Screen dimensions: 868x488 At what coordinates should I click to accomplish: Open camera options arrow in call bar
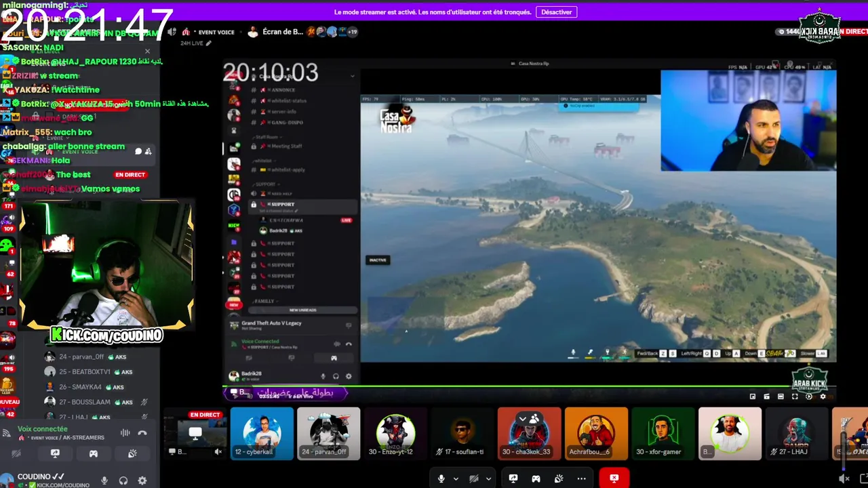[x=488, y=479]
